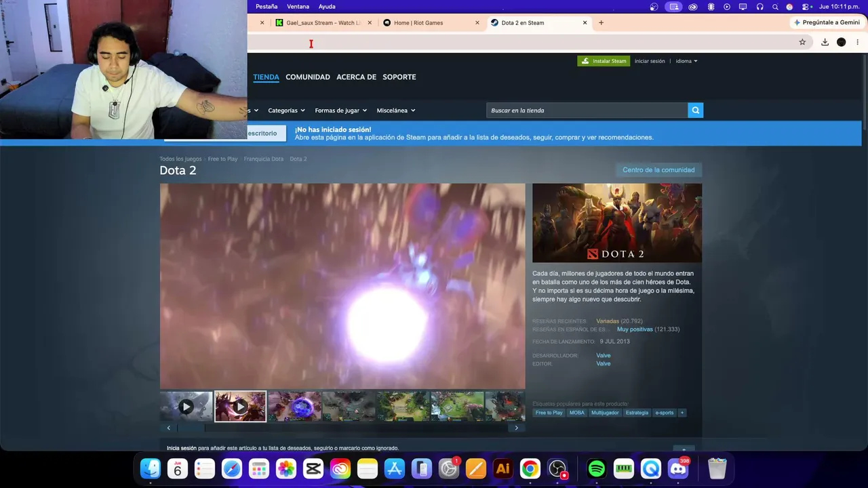Switch to Google Chrome in Dock
The width and height of the screenshot is (868, 488).
(530, 468)
